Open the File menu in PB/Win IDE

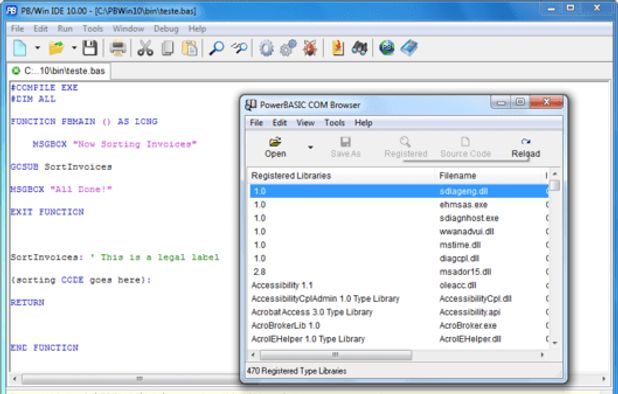pos(17,29)
